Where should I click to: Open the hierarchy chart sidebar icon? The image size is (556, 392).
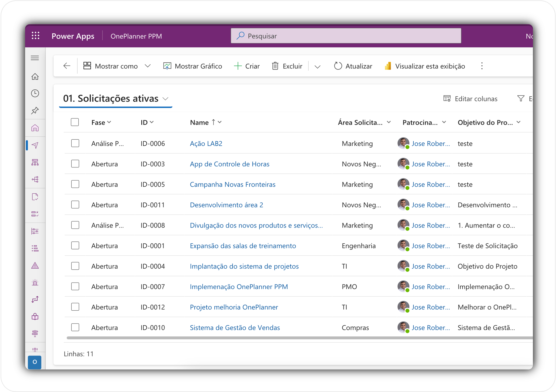point(35,162)
